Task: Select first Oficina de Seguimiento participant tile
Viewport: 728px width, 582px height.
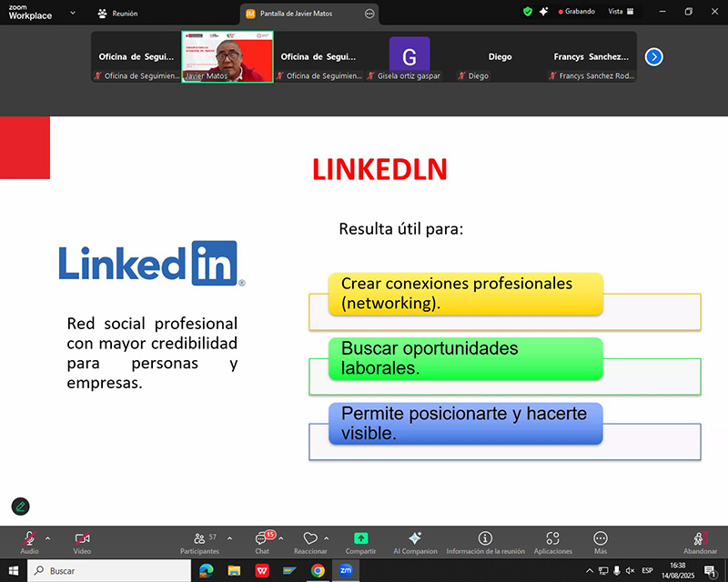Action: tap(136, 56)
